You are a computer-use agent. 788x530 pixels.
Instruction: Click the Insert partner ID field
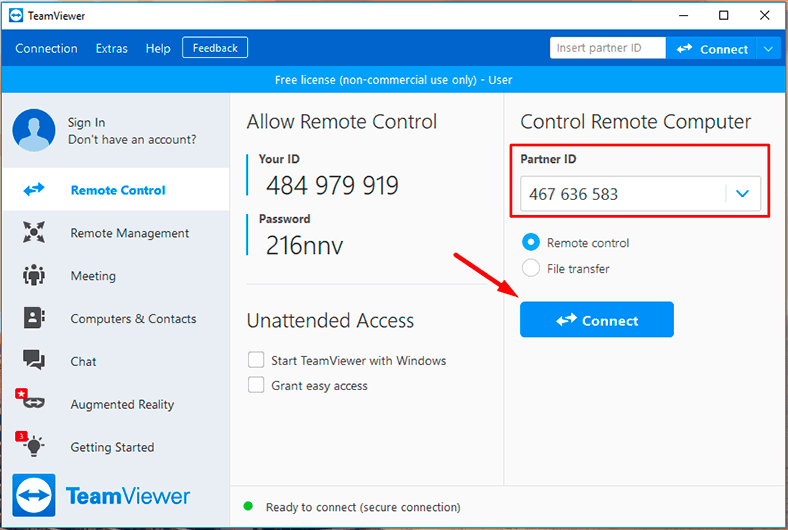coord(608,48)
